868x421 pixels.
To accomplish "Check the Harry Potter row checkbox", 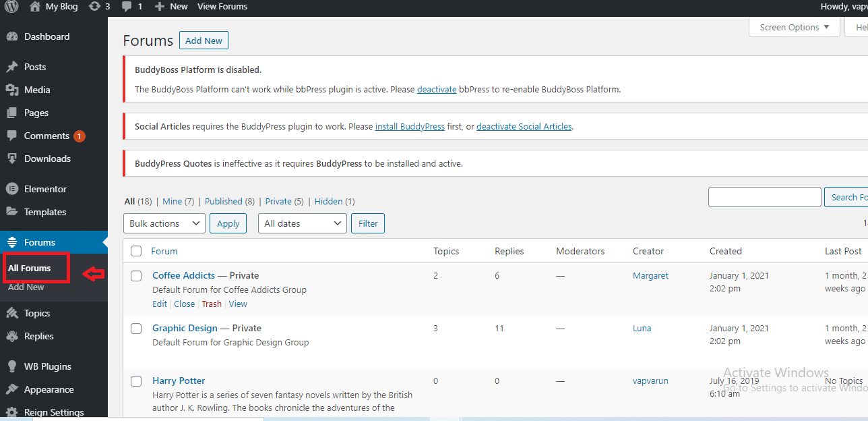I will [x=136, y=381].
